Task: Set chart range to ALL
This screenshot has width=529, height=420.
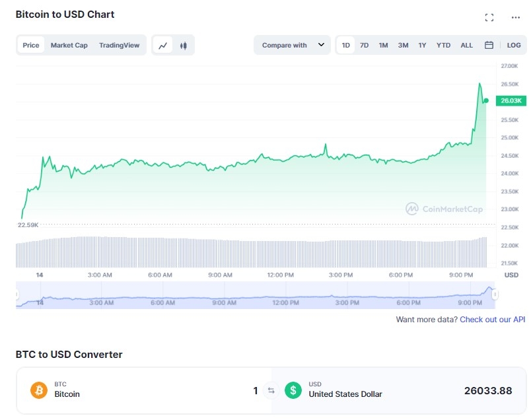Action: coord(466,45)
